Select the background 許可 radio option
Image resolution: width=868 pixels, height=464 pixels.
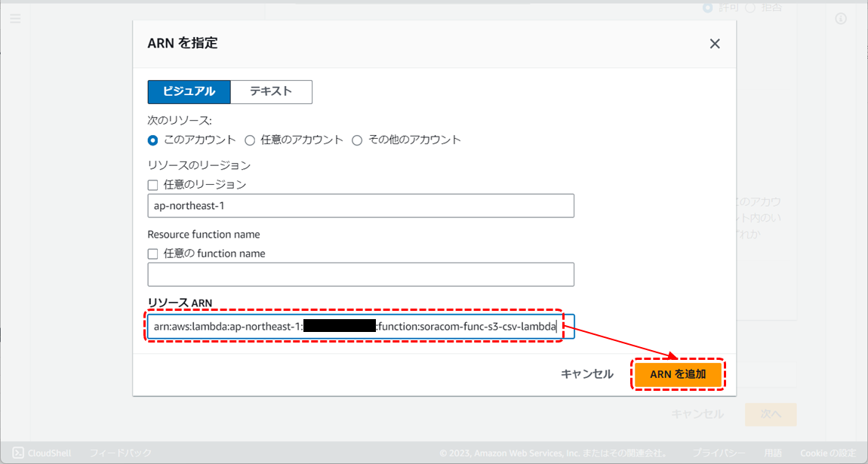[x=708, y=8]
